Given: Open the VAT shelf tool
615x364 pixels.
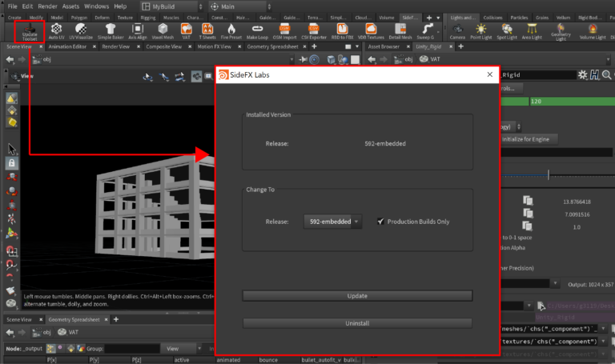Looking at the screenshot, I should point(187,31).
